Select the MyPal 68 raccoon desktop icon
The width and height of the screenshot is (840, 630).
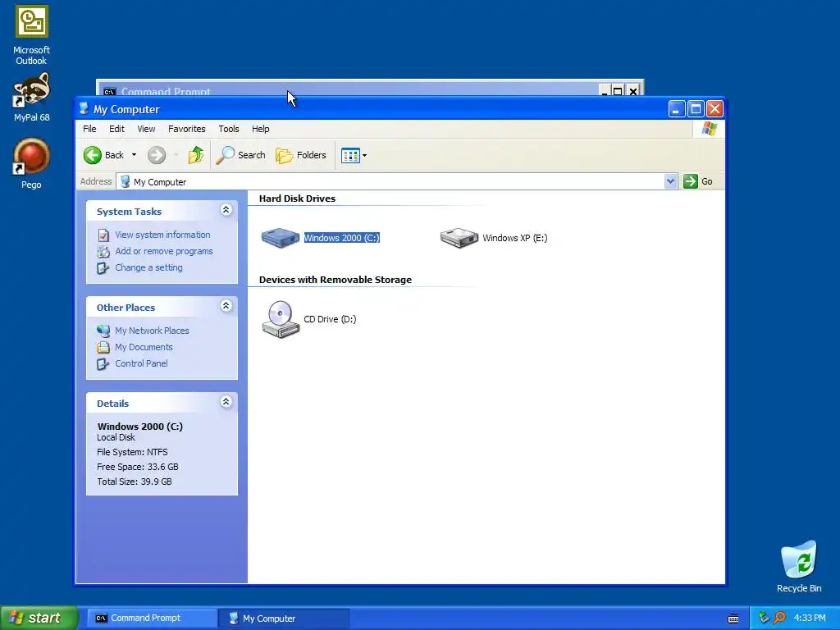32,89
